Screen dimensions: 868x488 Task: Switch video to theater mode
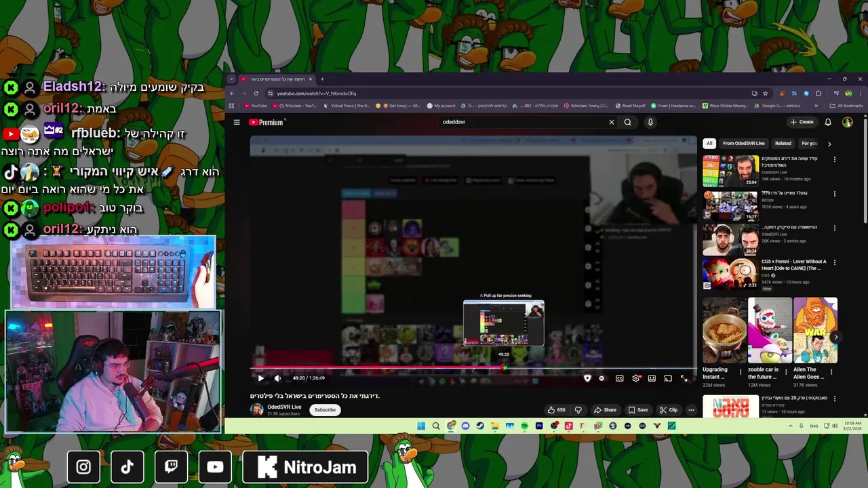pos(652,378)
